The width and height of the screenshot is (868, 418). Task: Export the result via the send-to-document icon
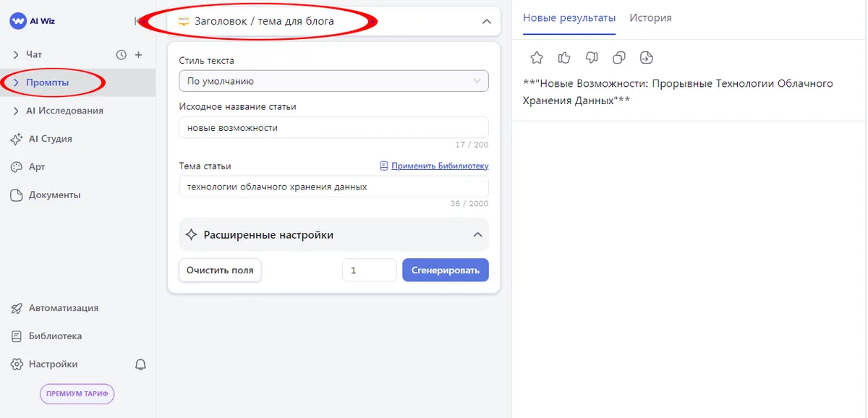pos(646,57)
